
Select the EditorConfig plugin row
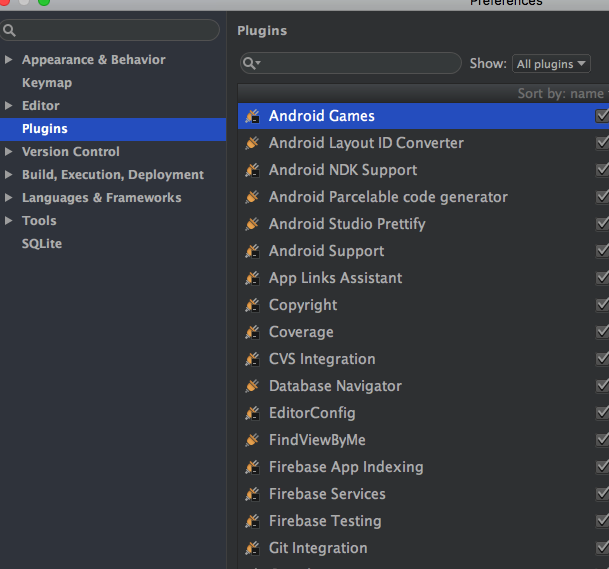pyautogui.click(x=423, y=413)
